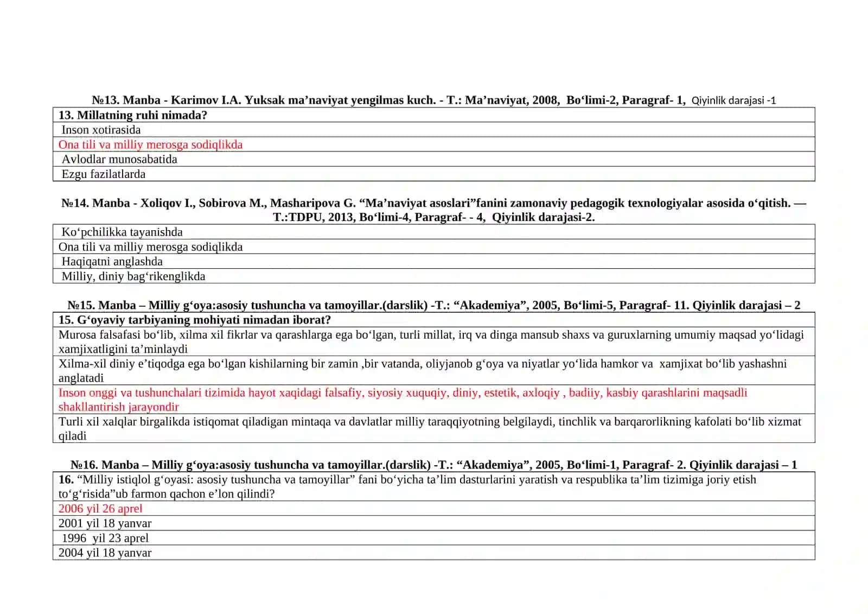Choose the red answer "2006 yil 26 aprel"
Image resolution: width=868 pixels, height=614 pixels.
434,509
